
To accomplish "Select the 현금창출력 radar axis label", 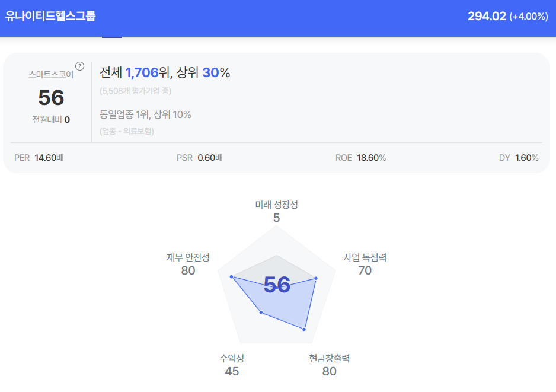I will tap(330, 358).
